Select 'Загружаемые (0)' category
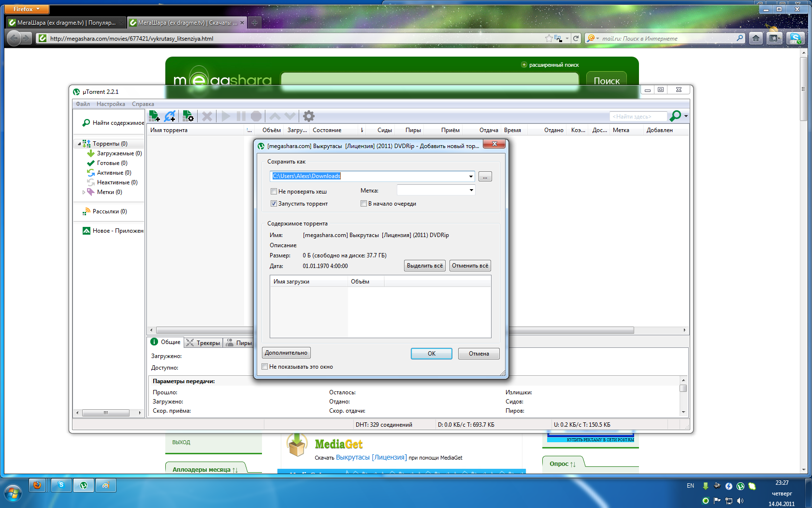This screenshot has height=508, width=812. coord(115,153)
